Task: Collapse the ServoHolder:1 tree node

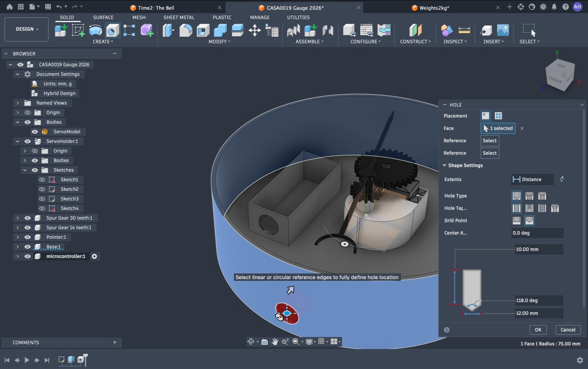Action: [x=18, y=141]
